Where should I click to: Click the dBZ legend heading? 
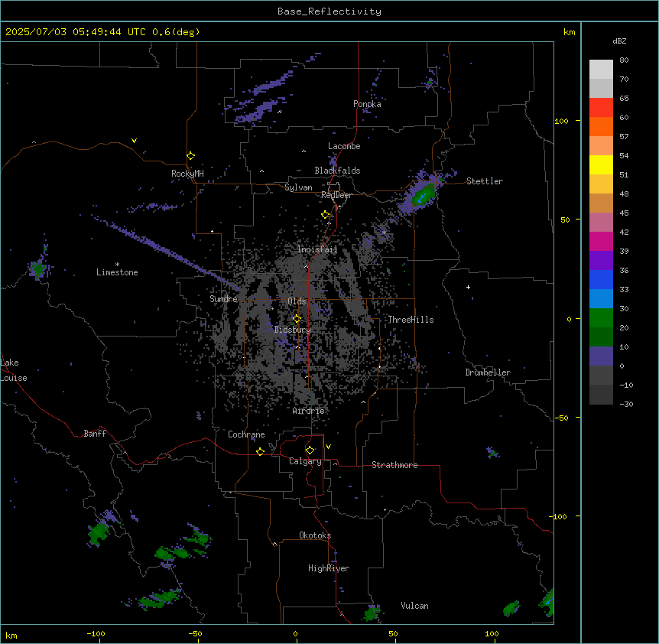click(x=619, y=41)
